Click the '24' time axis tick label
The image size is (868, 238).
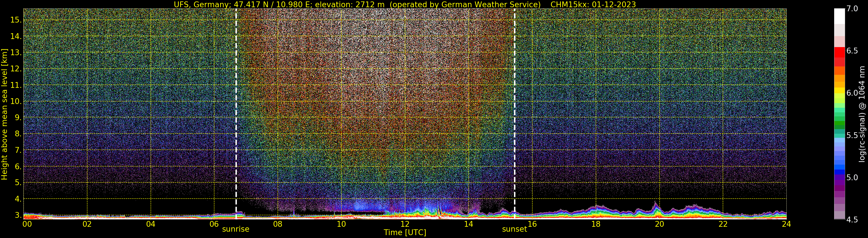click(786, 224)
